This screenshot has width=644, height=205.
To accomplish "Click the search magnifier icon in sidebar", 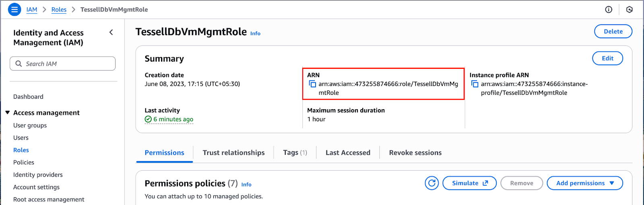I will tap(19, 64).
